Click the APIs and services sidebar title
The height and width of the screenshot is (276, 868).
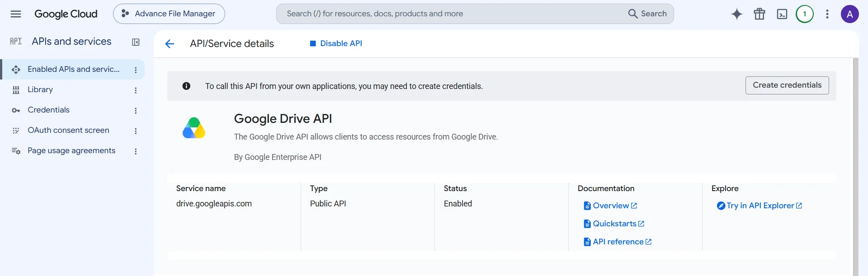(71, 42)
